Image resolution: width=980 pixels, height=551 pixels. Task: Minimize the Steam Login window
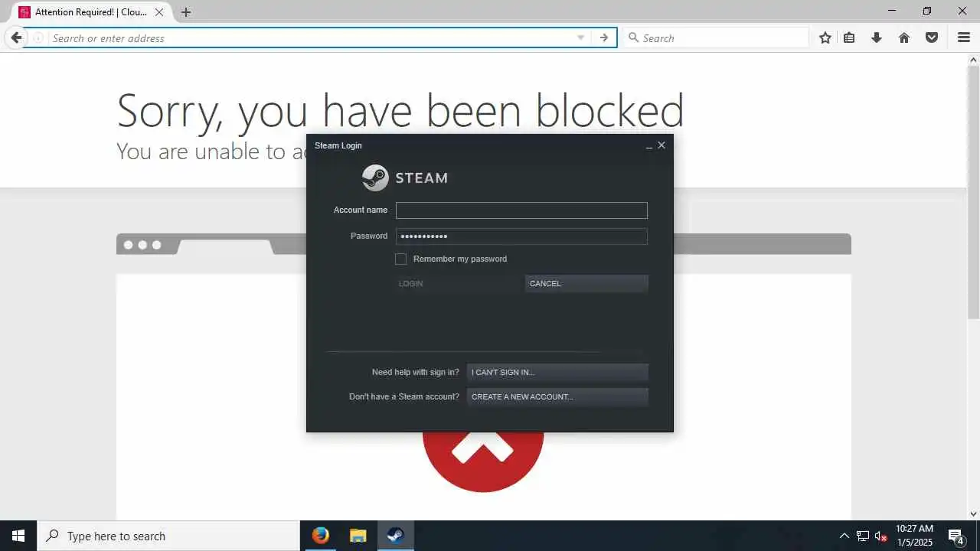[649, 145]
